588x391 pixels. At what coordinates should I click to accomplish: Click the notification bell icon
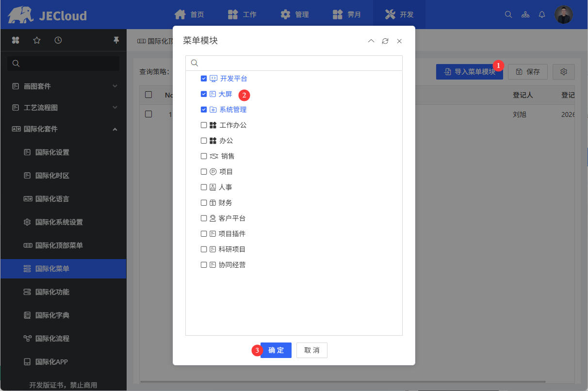pos(542,15)
